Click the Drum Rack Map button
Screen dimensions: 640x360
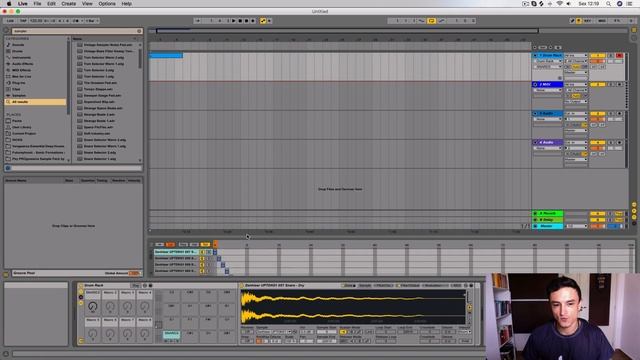coord(136,285)
